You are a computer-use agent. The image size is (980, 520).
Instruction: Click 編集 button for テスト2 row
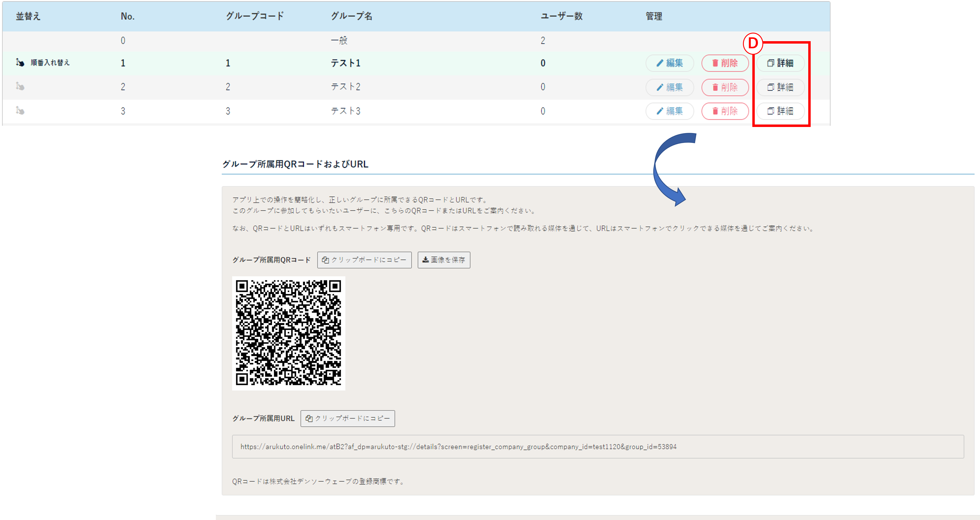pyautogui.click(x=669, y=87)
